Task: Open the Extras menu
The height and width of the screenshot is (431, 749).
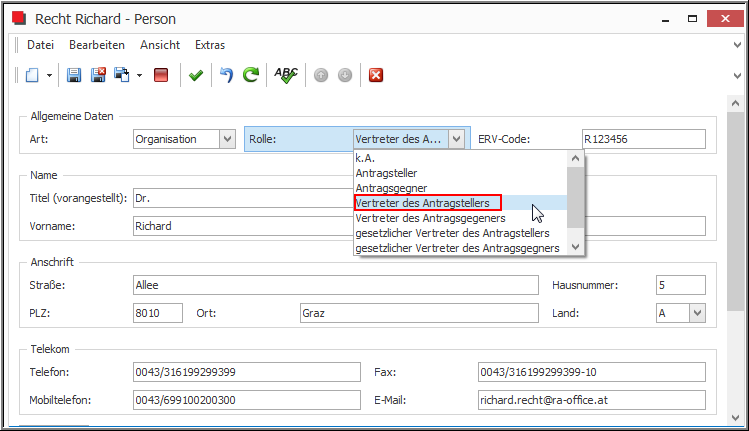Action: coord(210,45)
